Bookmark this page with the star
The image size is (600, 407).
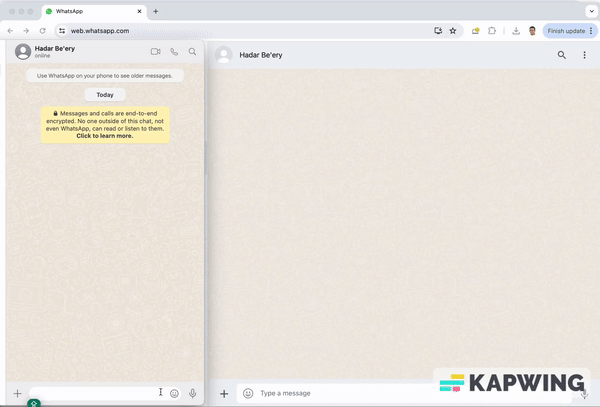point(453,31)
